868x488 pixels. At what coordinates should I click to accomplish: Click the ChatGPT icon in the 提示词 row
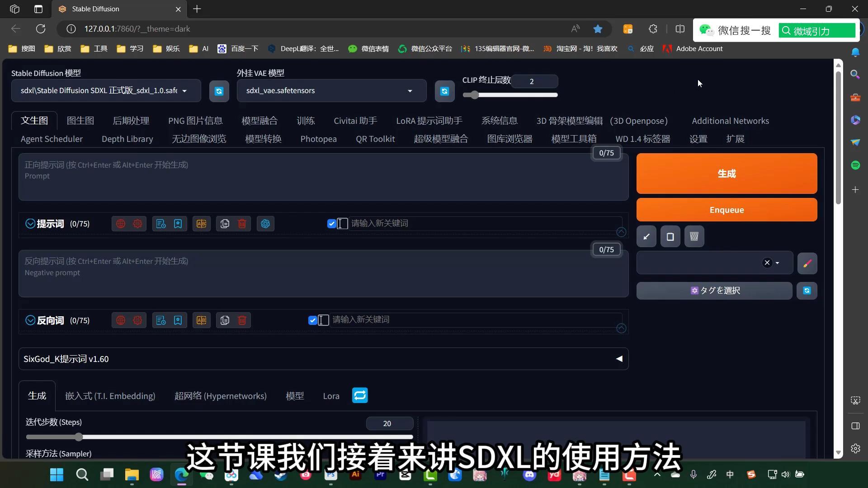click(x=265, y=224)
